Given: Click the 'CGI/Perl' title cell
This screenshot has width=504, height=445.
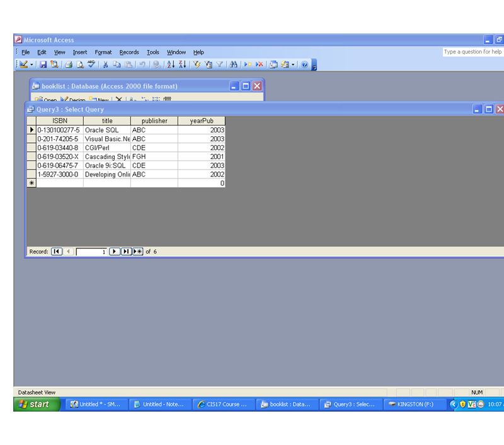Looking at the screenshot, I should pyautogui.click(x=107, y=148).
